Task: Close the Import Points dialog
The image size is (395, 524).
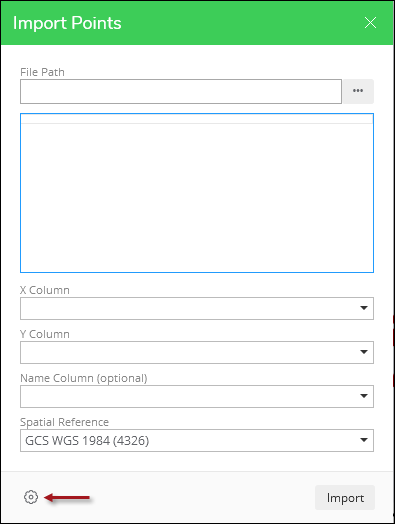Action: point(370,23)
